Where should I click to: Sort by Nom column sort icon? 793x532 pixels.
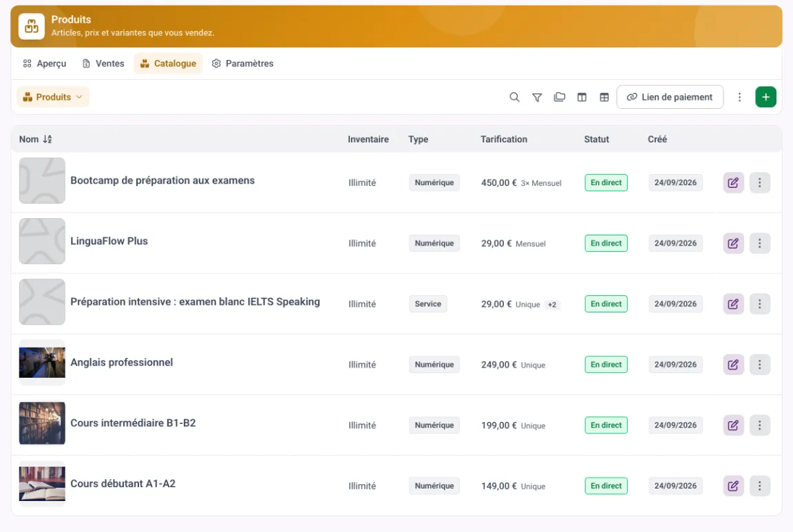[47, 139]
